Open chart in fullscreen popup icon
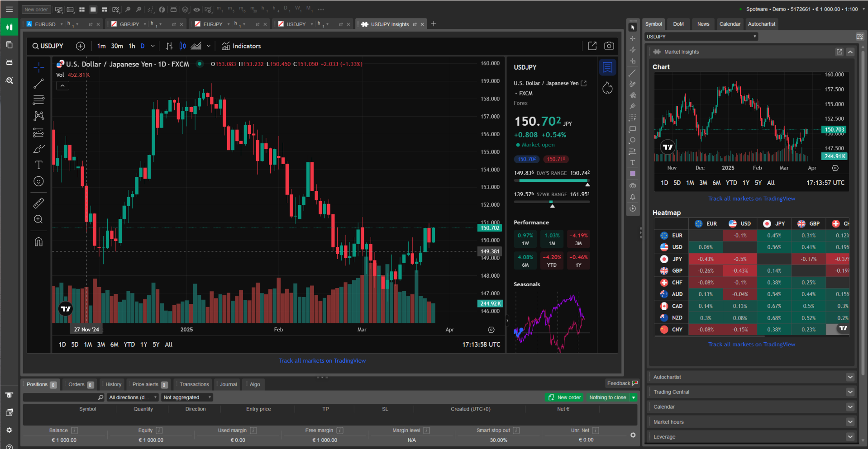The height and width of the screenshot is (449, 868). [592, 46]
